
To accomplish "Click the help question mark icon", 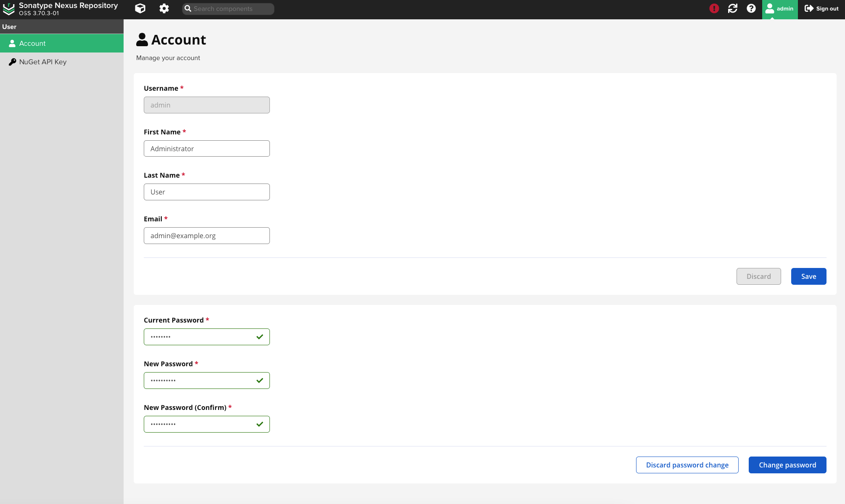I will [751, 8].
